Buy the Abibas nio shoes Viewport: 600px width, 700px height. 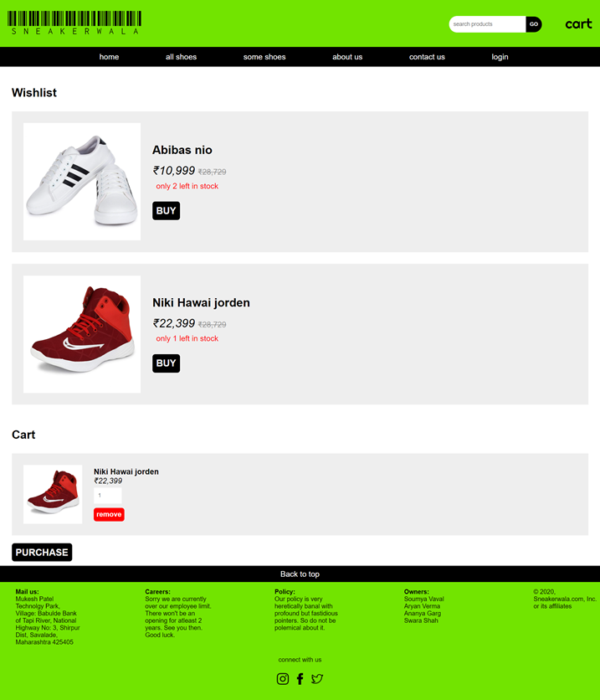coord(166,211)
